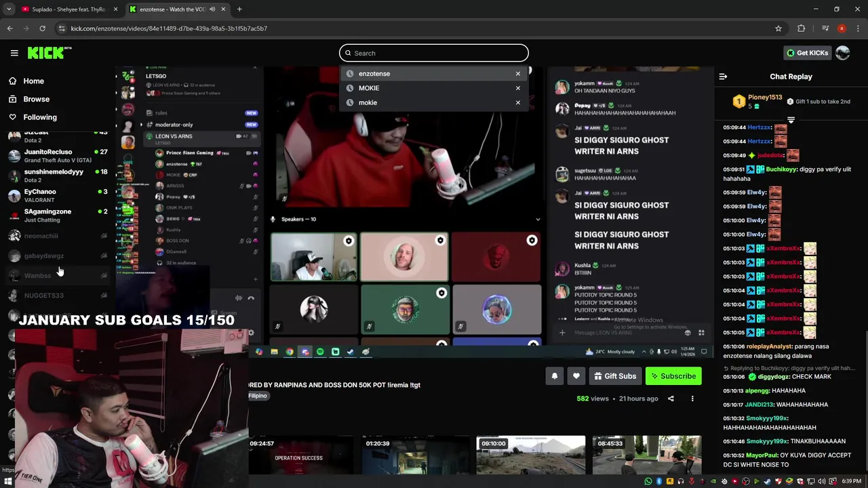The image size is (868, 488).
Task: Open offline channel NUGGETS33
Action: (58, 296)
